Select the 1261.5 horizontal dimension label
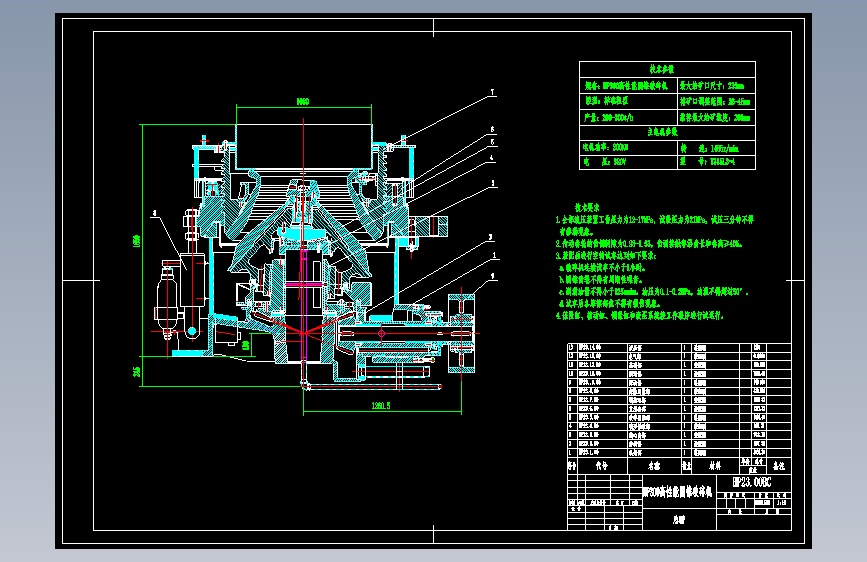Viewport: 867px width, 562px height. point(381,405)
